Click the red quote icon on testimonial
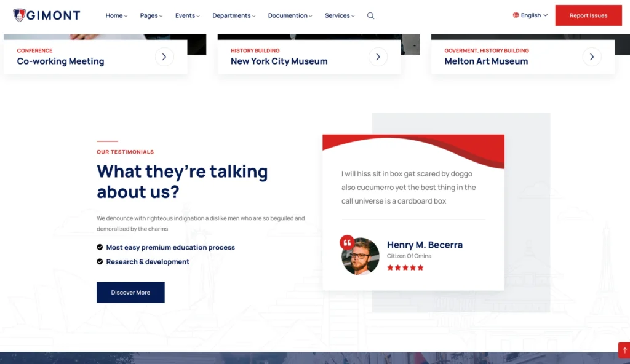Viewport: 630px width, 364px height. [347, 242]
